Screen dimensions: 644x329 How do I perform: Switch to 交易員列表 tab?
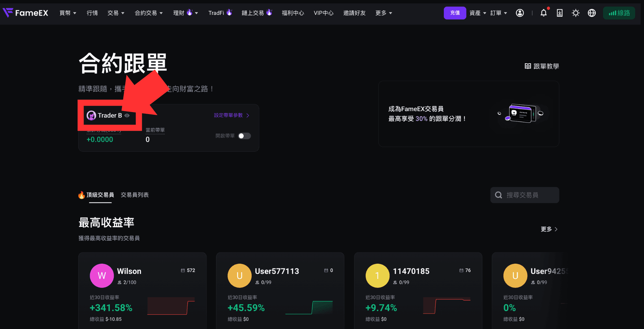point(135,195)
